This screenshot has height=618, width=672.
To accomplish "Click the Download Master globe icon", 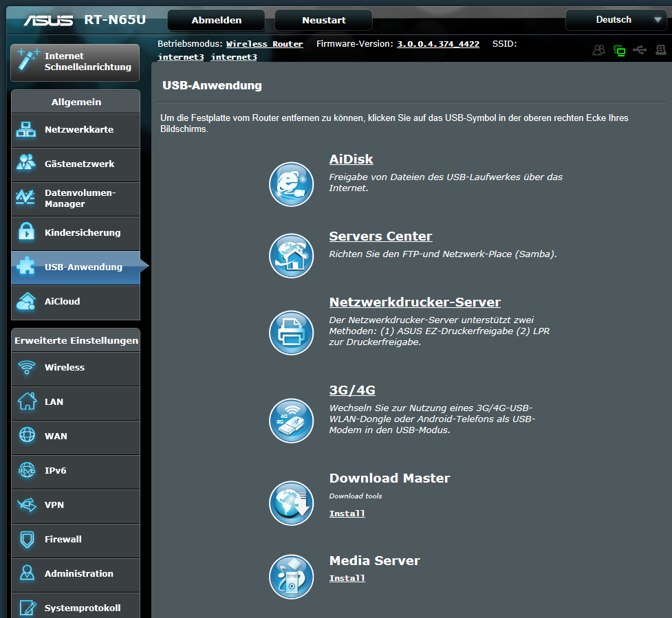I will tap(291, 503).
